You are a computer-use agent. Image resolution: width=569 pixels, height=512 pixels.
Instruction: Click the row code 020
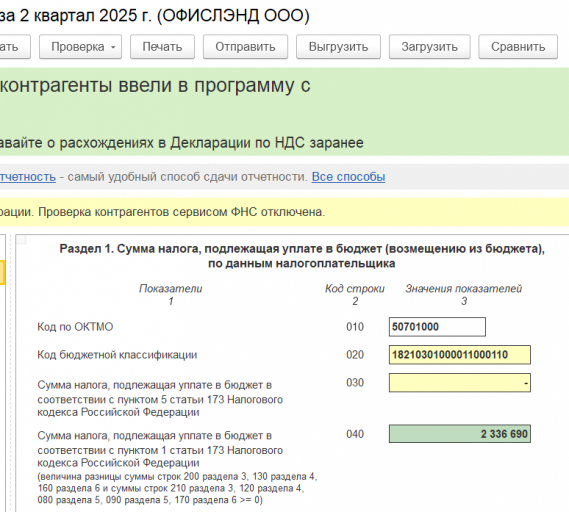click(355, 355)
